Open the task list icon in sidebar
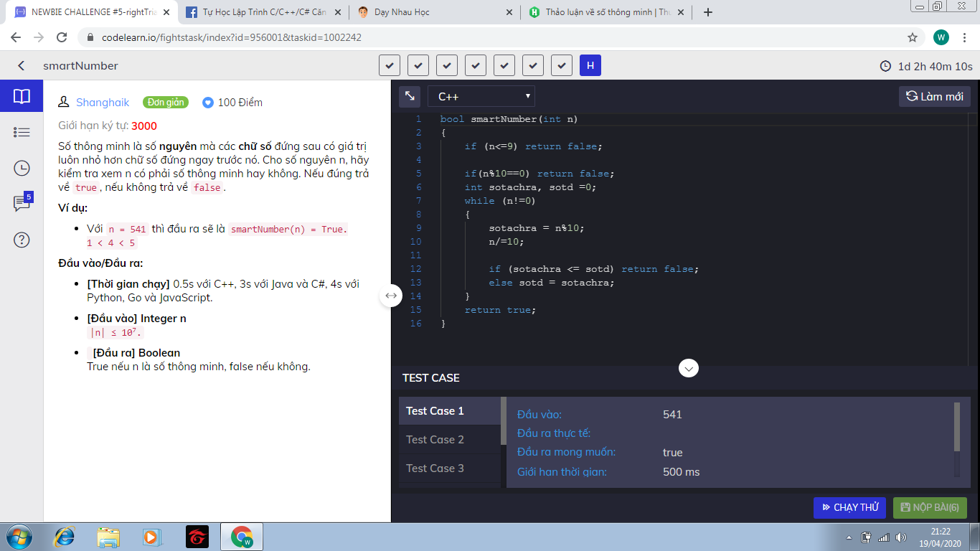Image resolution: width=980 pixels, height=551 pixels. (x=22, y=132)
